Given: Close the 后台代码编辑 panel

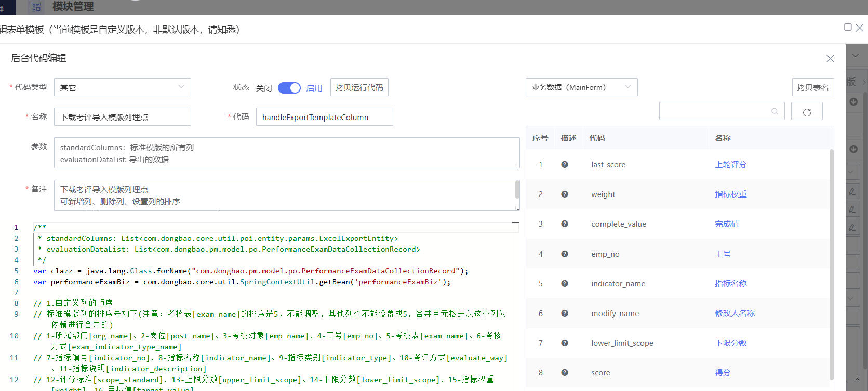Looking at the screenshot, I should click(830, 59).
